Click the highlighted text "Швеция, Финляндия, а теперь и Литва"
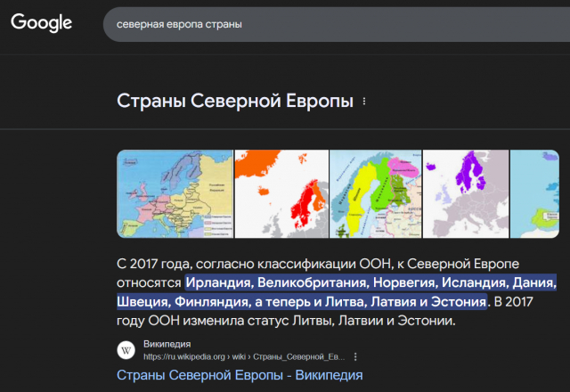 pyautogui.click(x=241, y=302)
